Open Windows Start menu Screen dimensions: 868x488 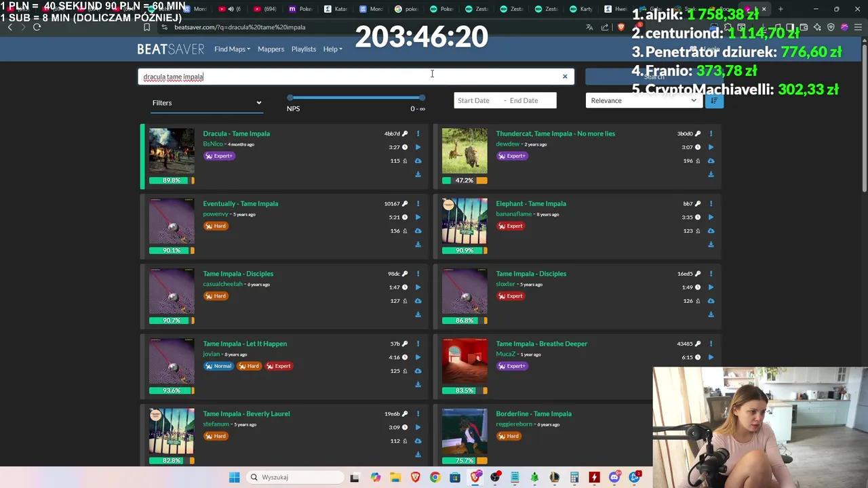(234, 477)
